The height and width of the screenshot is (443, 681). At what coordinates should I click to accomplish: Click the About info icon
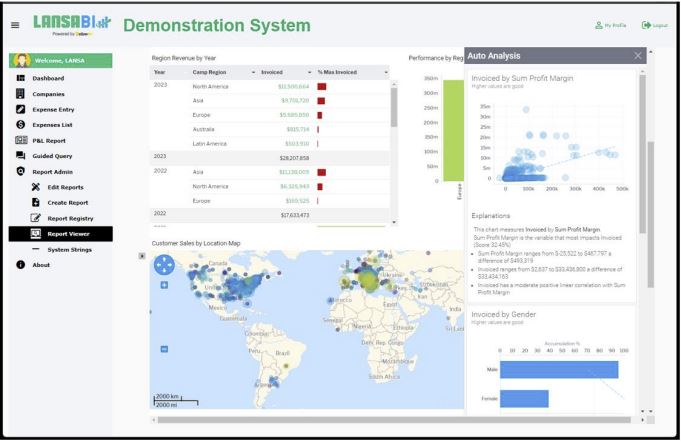(20, 265)
